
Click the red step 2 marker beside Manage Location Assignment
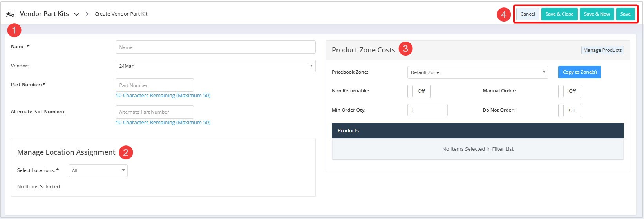click(126, 152)
